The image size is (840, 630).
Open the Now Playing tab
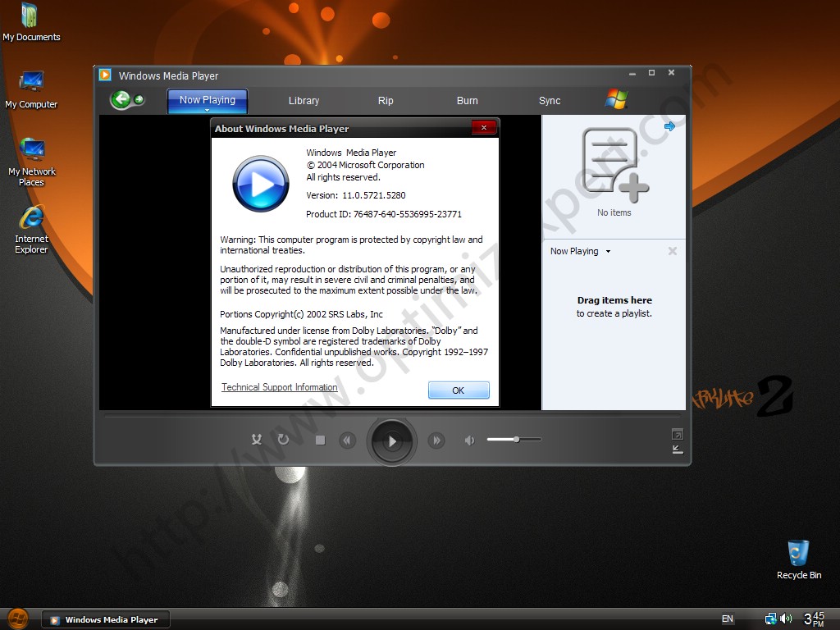click(208, 100)
